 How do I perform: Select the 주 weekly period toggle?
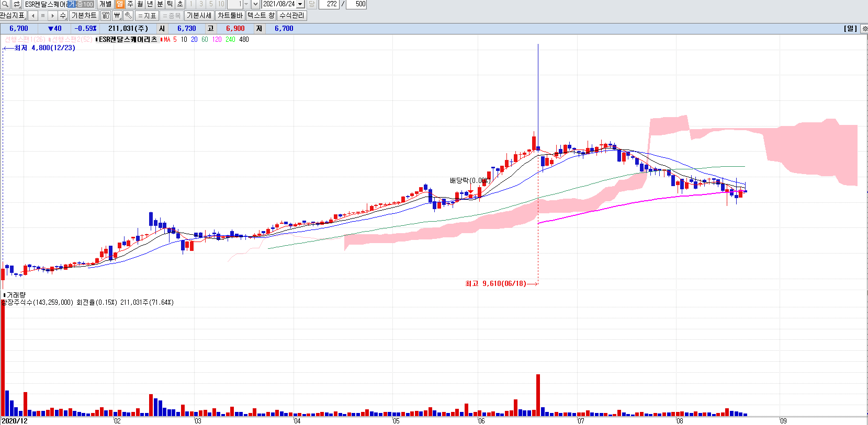coord(130,4)
